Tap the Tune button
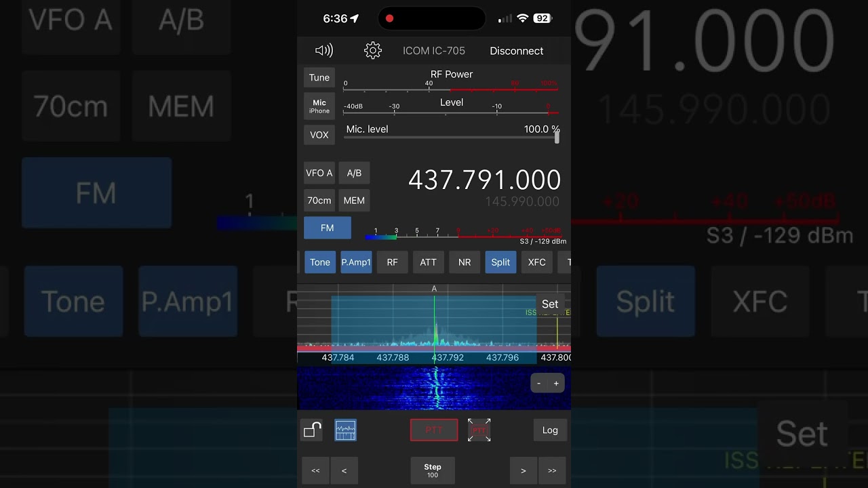The height and width of the screenshot is (488, 868). (x=319, y=77)
